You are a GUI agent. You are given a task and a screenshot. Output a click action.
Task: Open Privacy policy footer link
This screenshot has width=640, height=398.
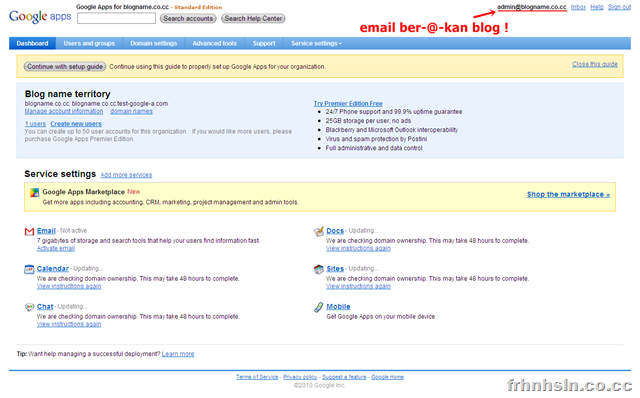pos(300,377)
